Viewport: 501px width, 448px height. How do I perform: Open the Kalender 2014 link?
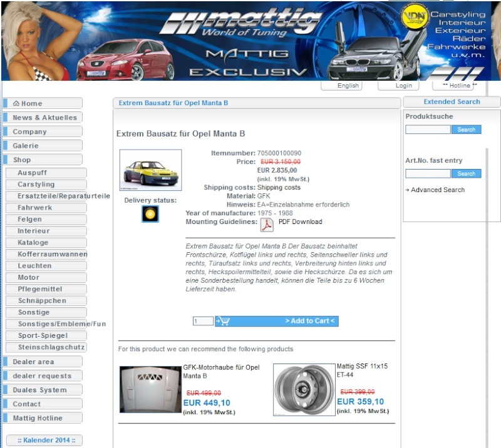click(x=44, y=440)
